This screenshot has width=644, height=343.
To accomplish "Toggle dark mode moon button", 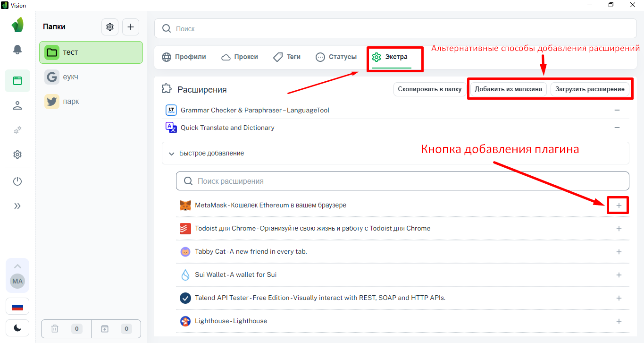I will pyautogui.click(x=17, y=328).
